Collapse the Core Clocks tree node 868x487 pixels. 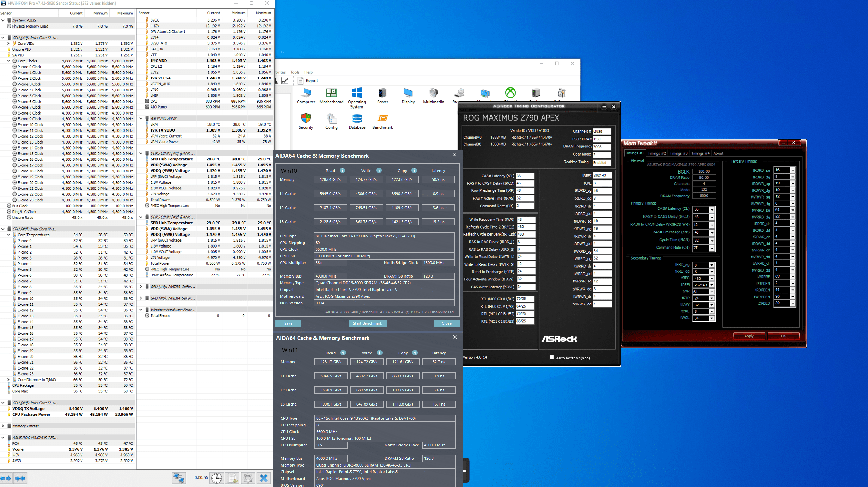pyautogui.click(x=8, y=61)
